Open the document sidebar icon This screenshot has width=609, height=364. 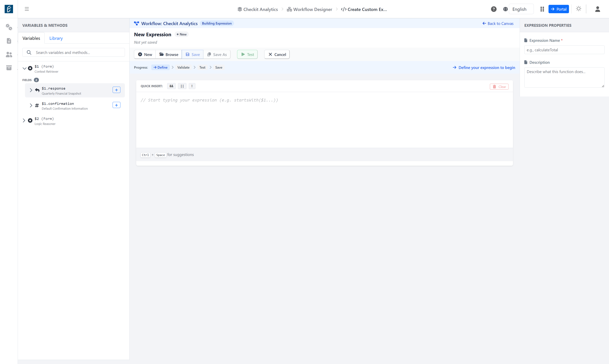click(9, 41)
